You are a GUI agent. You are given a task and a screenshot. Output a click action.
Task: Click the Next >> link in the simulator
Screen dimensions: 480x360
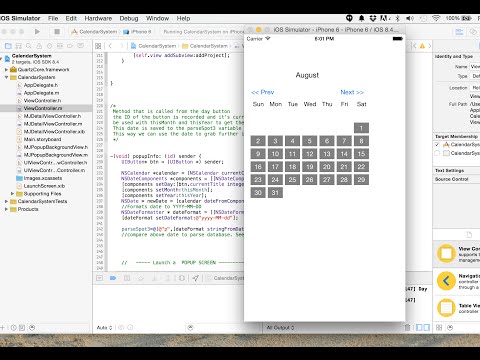point(352,92)
